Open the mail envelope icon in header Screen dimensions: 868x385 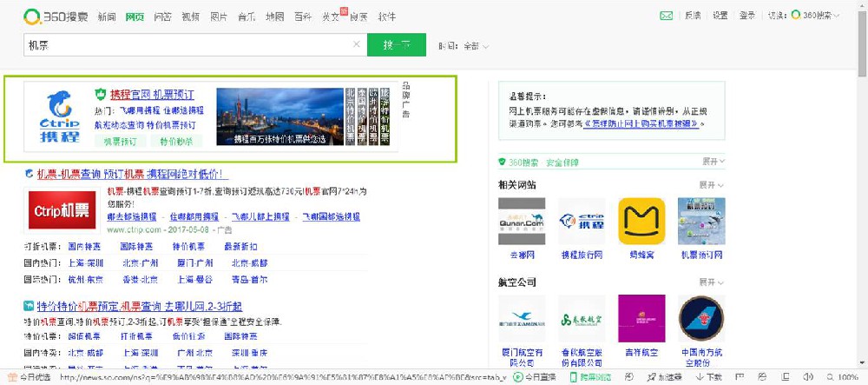[666, 16]
